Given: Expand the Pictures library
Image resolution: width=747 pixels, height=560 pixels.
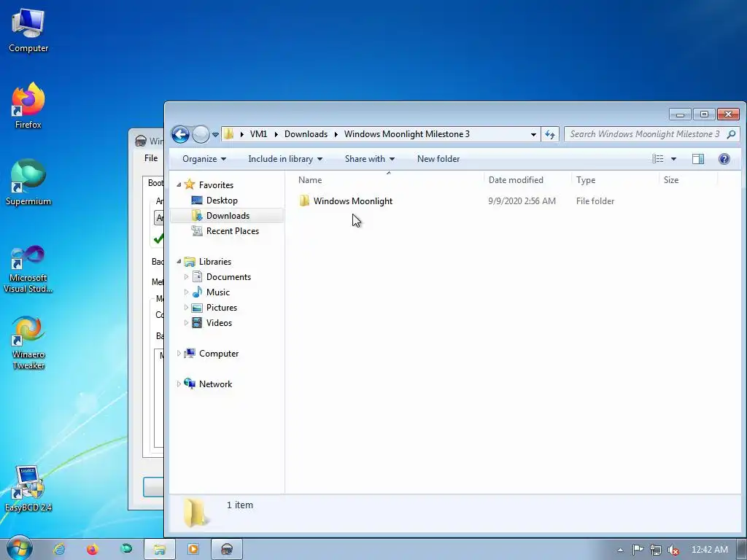Looking at the screenshot, I should (186, 308).
